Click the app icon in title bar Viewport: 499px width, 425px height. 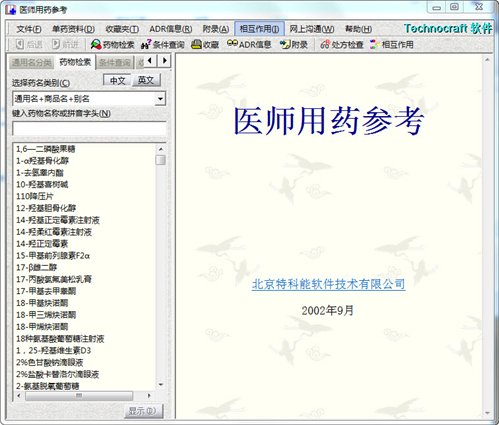click(10, 9)
